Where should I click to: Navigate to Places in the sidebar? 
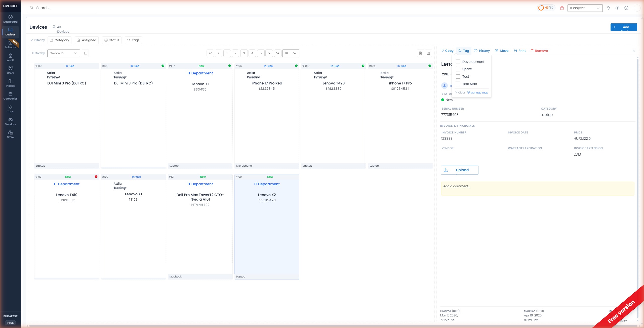(x=10, y=83)
